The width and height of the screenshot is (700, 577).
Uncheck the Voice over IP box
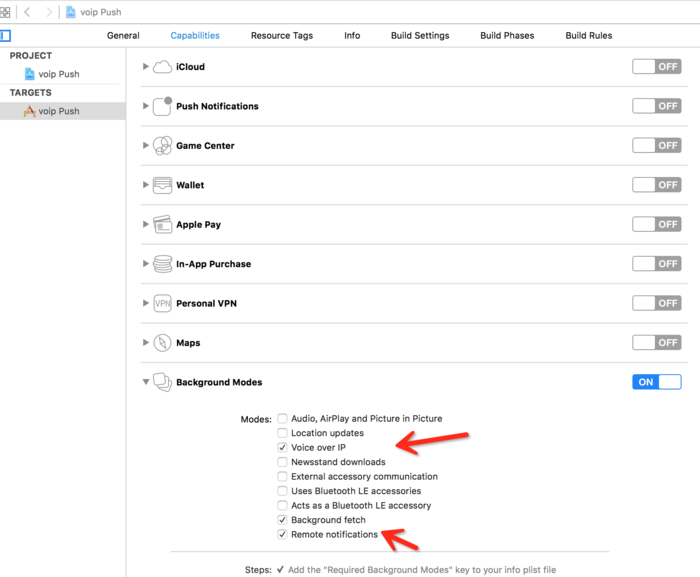coord(282,447)
